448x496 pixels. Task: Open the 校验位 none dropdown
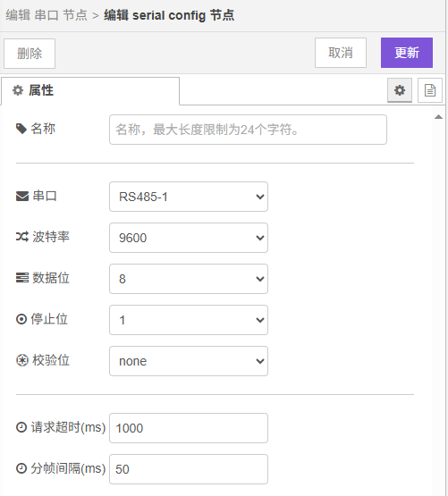pos(189,361)
